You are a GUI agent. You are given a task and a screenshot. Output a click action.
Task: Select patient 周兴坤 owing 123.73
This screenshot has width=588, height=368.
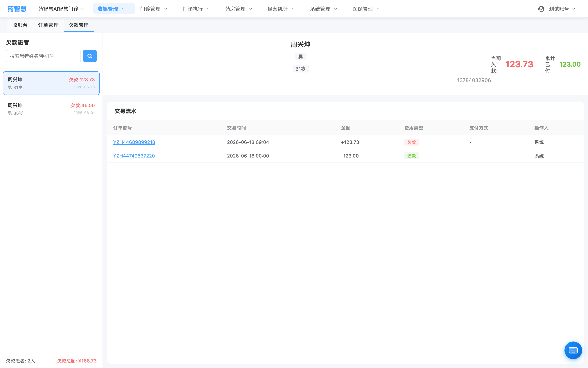coord(51,83)
